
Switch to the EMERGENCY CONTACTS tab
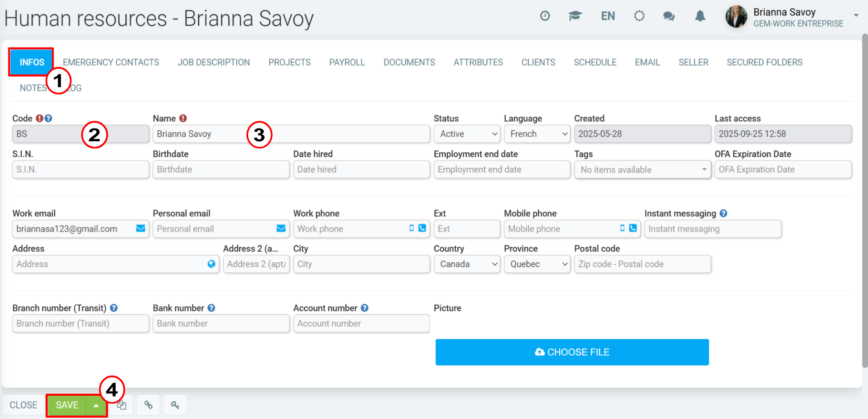pos(111,62)
